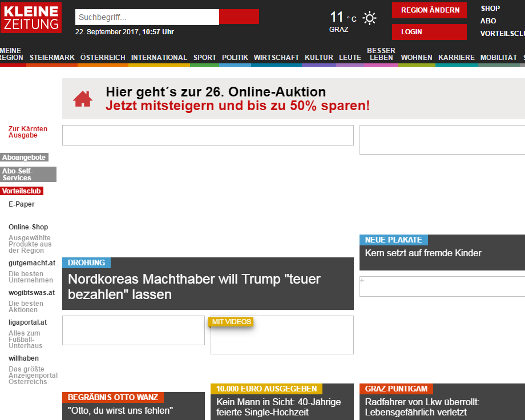Click the red house auction icon

pyautogui.click(x=83, y=99)
